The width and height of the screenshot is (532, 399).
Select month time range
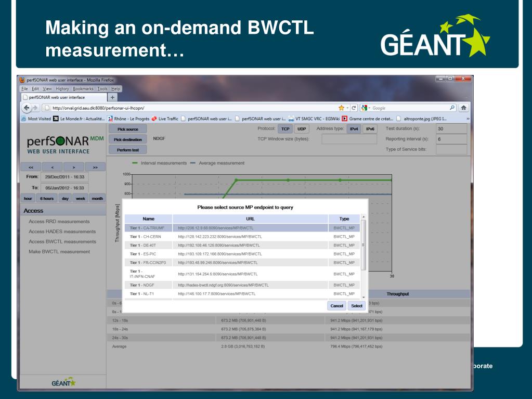[97, 199]
